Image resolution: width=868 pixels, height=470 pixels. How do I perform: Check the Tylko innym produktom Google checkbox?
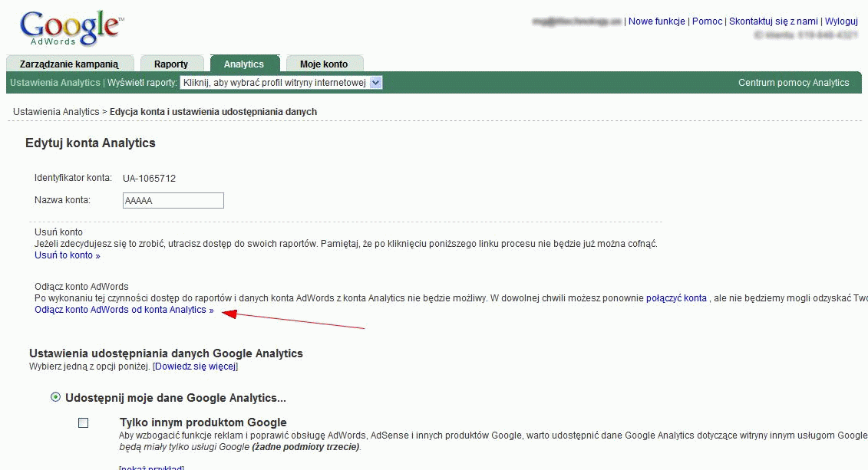click(x=83, y=423)
